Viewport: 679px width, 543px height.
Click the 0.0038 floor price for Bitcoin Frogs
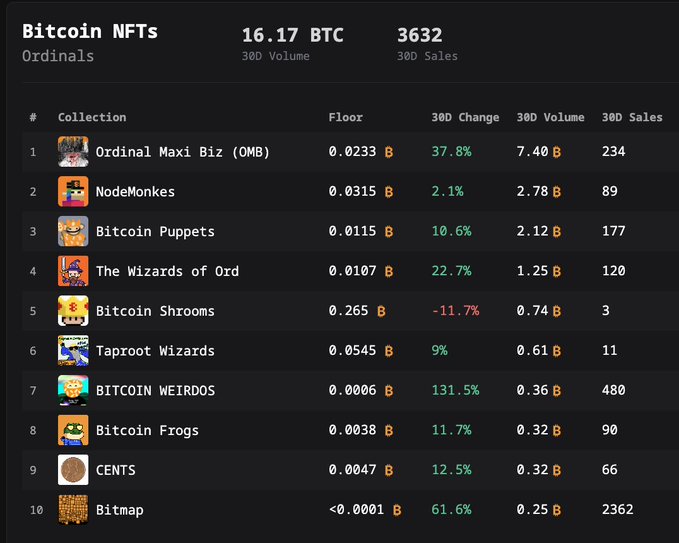pos(352,430)
